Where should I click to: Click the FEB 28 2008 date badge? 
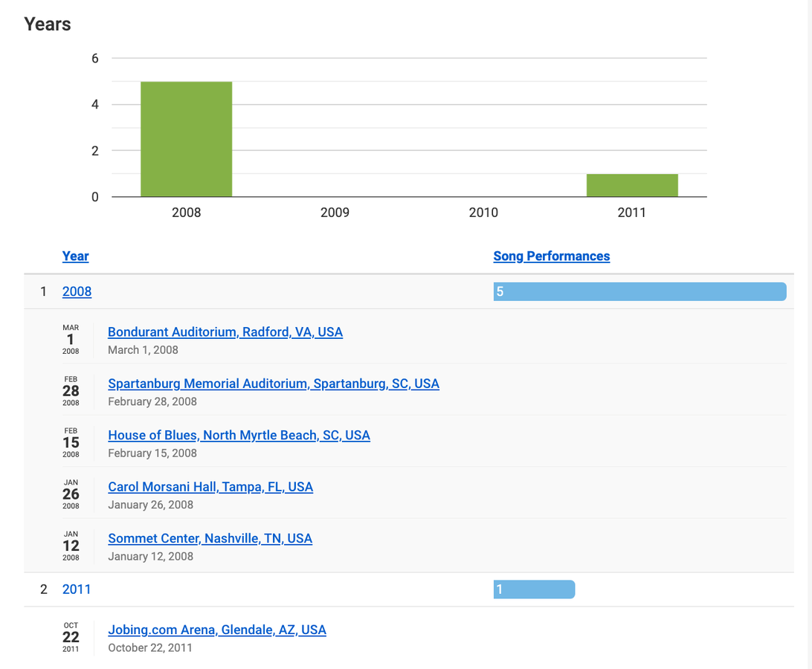pyautogui.click(x=71, y=391)
